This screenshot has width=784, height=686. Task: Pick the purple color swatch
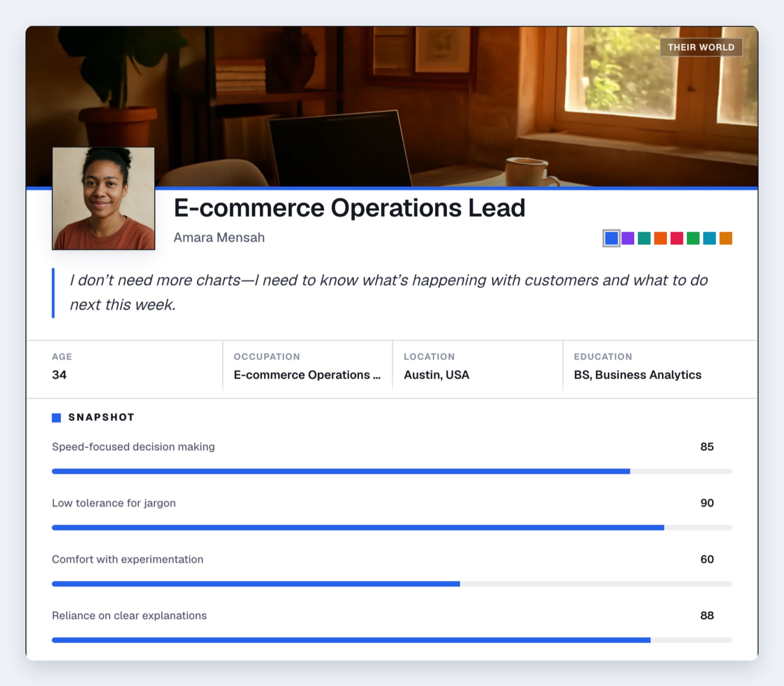[628, 238]
